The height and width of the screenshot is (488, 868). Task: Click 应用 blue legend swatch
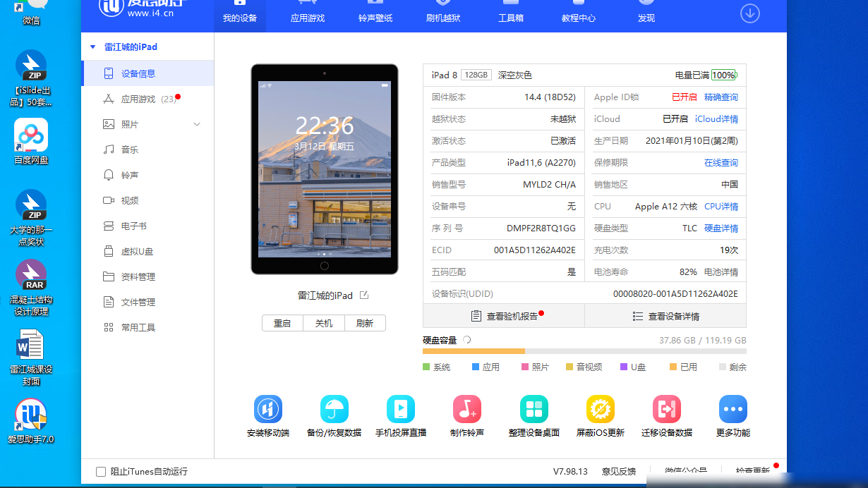point(476,367)
